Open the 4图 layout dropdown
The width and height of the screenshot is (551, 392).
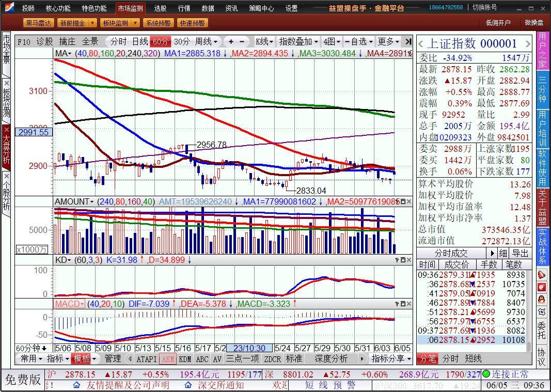coord(332,42)
